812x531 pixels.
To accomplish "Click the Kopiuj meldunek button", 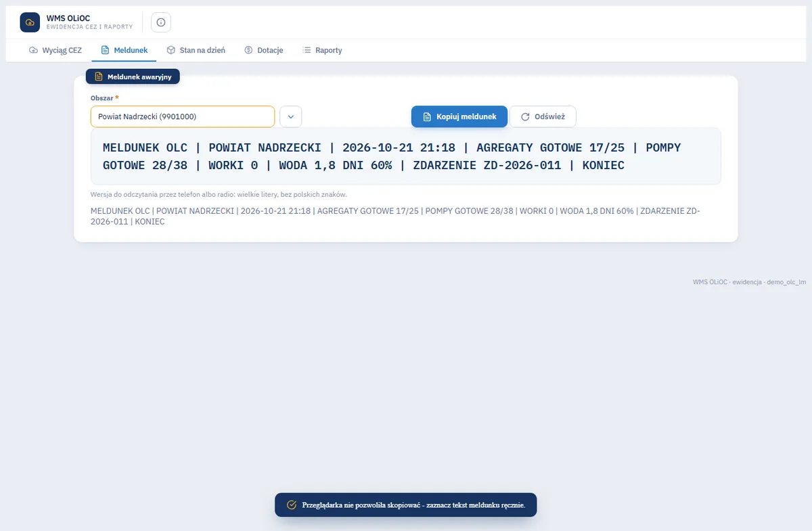I will coord(459,116).
